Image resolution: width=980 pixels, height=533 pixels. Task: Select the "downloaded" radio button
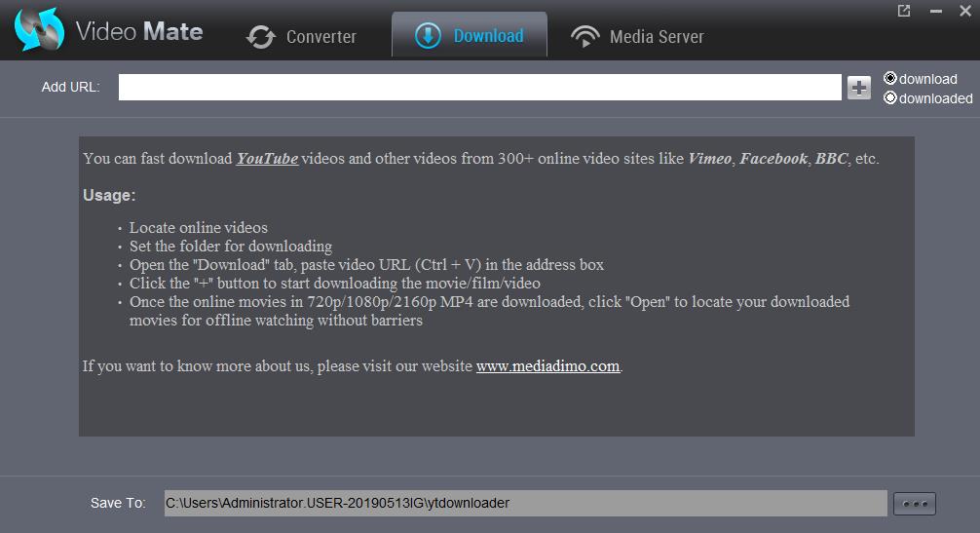(889, 98)
